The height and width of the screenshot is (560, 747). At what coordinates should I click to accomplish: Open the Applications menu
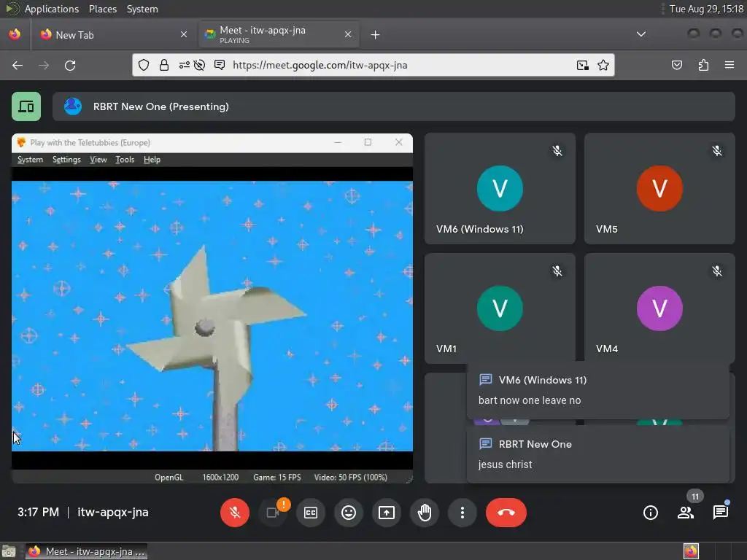(52, 9)
